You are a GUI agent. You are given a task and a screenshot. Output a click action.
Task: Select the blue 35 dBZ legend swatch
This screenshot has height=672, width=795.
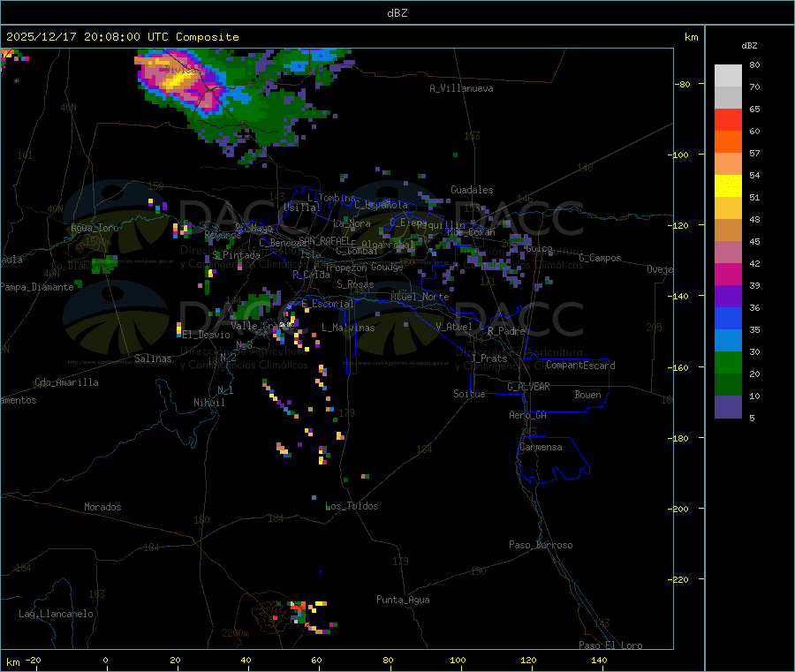click(x=728, y=318)
